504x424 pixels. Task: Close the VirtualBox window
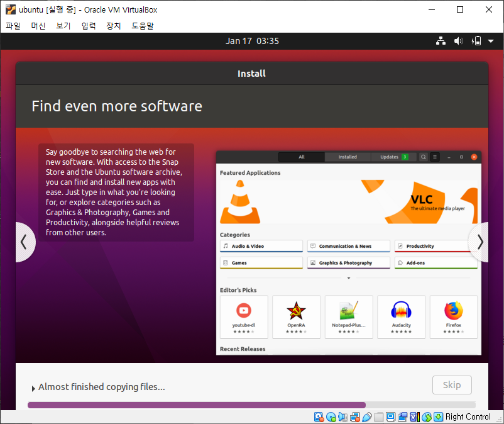tap(488, 9)
